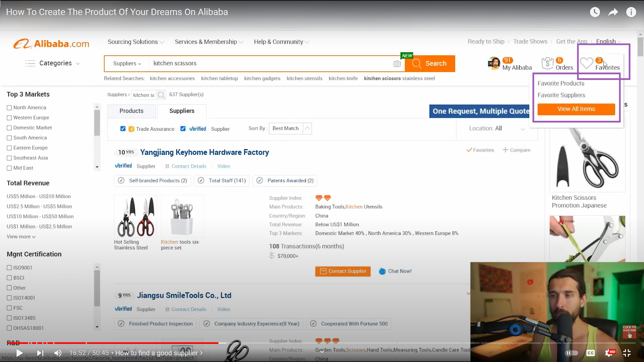Click the subscribe watermark button
Image resolution: width=644 pixels, height=362 pixels.
(630, 331)
